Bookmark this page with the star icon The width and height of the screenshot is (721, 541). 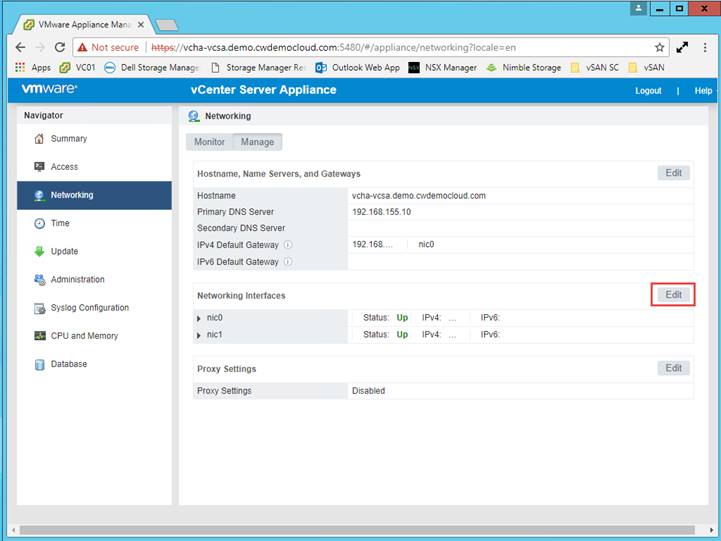click(659, 47)
